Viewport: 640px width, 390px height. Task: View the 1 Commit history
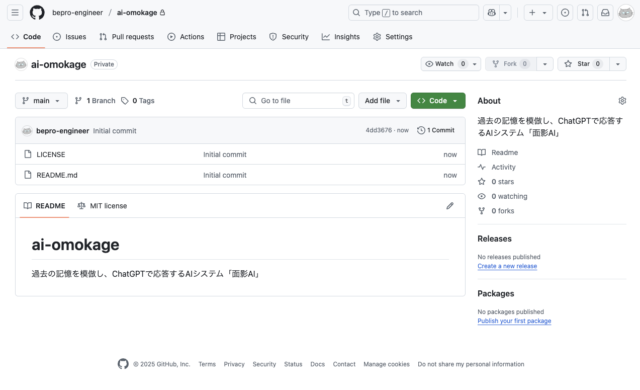click(436, 130)
